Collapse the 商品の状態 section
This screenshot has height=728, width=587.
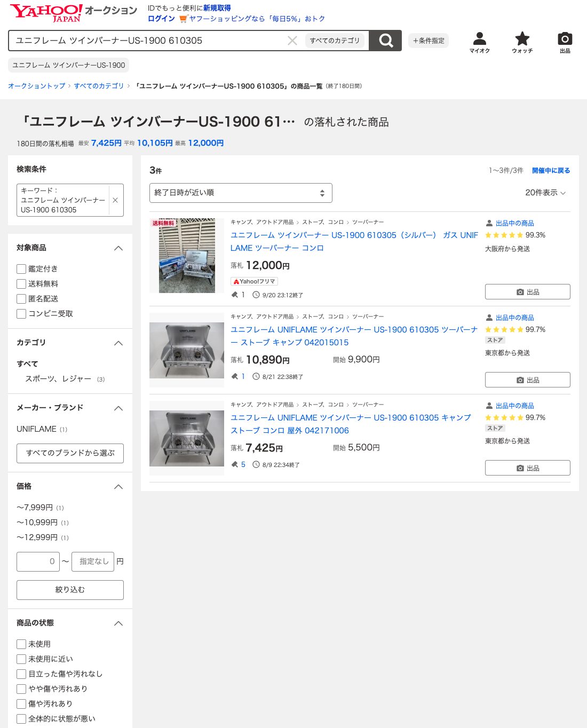[x=118, y=623]
